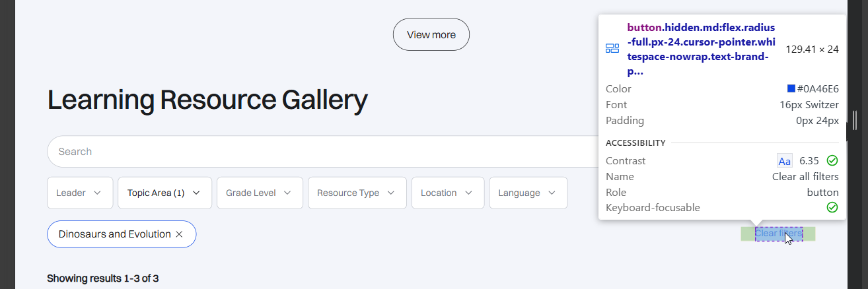Open the Grade Level filter dropdown
The height and width of the screenshot is (289, 868).
pos(260,193)
